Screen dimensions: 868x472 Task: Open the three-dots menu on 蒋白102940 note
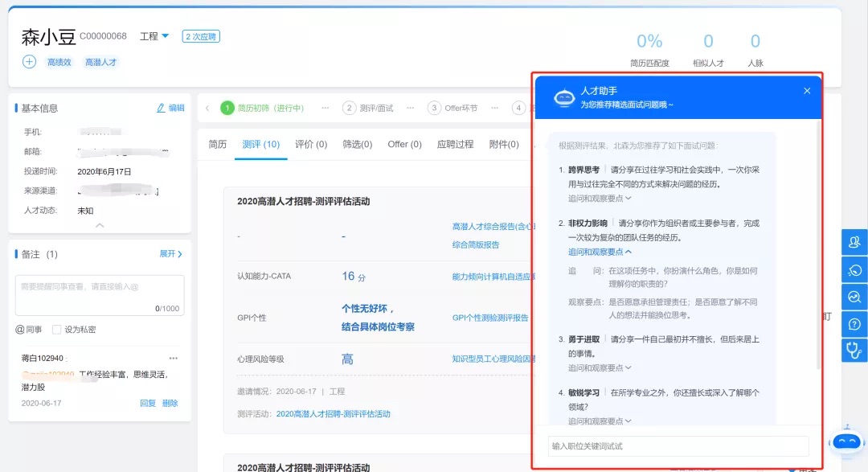point(173,358)
